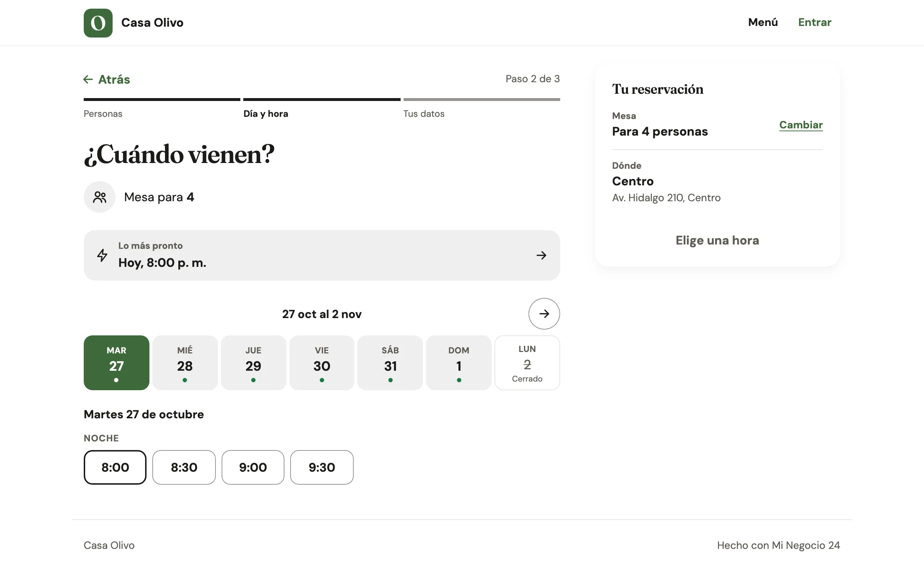Click the Tus datos progress bar segment
The height and width of the screenshot is (577, 924).
pos(481,100)
